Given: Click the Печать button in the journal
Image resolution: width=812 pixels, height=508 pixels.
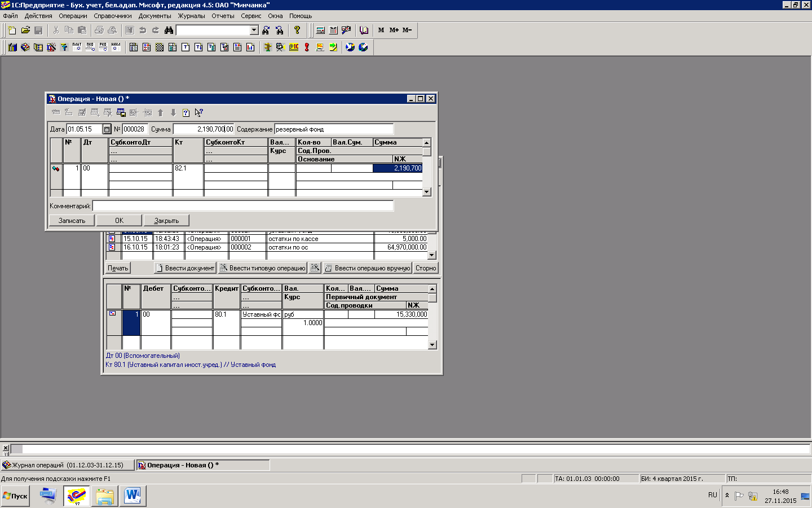Looking at the screenshot, I should 118,268.
